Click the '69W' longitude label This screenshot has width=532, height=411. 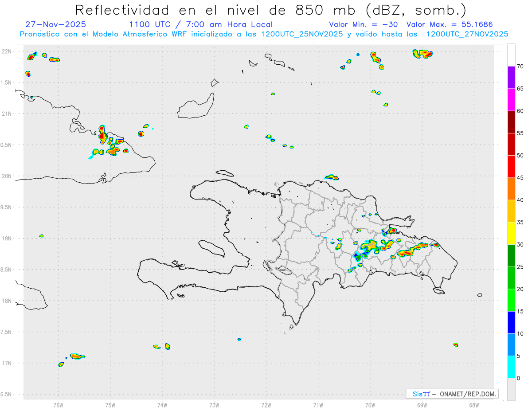pos(422,405)
